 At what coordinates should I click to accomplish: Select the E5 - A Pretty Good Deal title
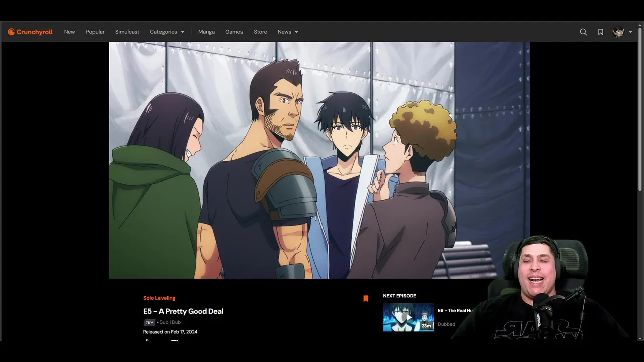[x=183, y=311]
